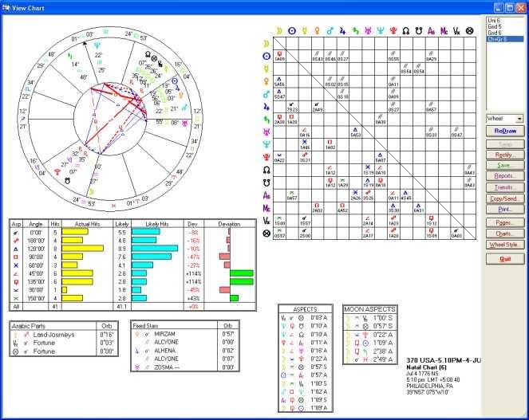The height and width of the screenshot is (420, 529).
Task: Select the Mars row header glyph in aspect grid
Action: click(x=266, y=94)
